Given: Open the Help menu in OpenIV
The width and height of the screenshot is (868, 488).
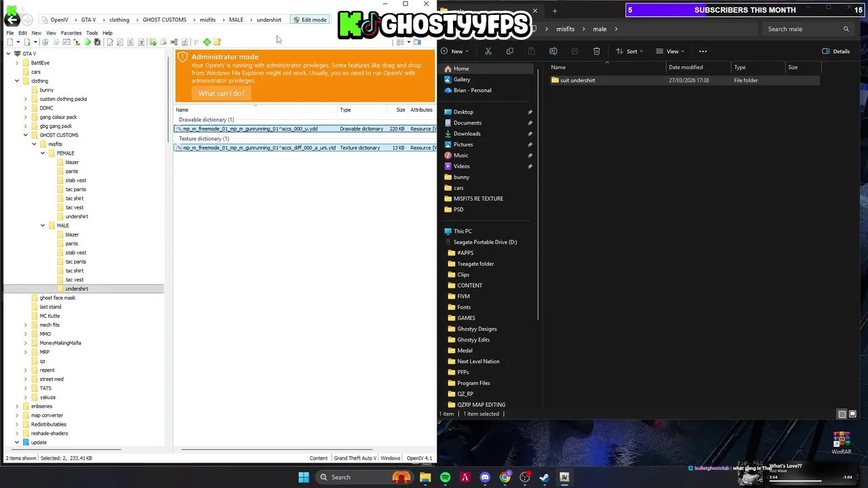Looking at the screenshot, I should tap(107, 33).
